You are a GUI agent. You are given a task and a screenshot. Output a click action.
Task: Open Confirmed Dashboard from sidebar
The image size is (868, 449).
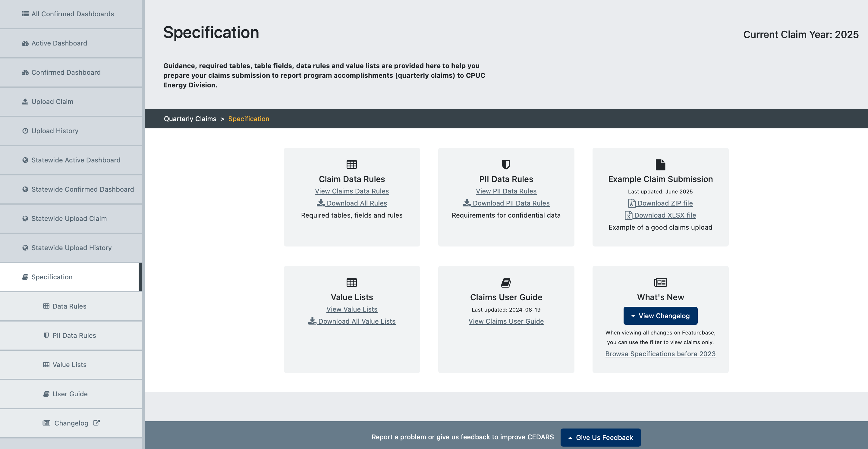tap(71, 72)
